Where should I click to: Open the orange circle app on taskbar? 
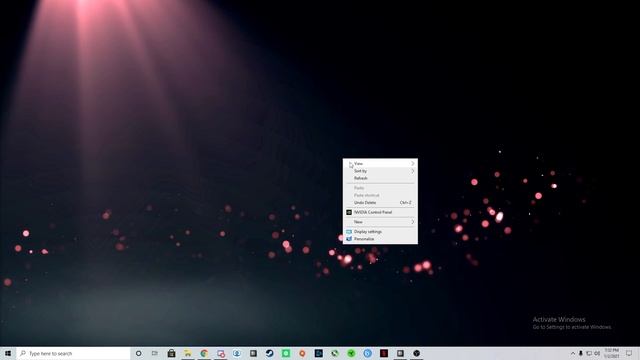pyautogui.click(x=302, y=353)
